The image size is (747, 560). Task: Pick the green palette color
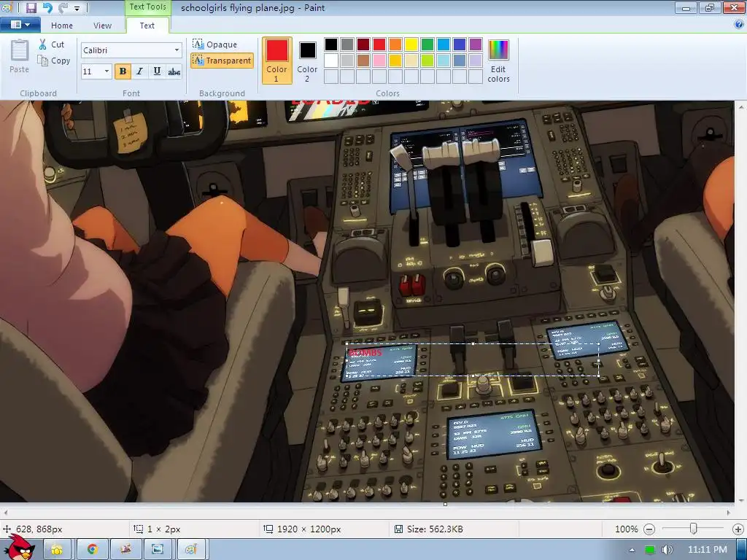[x=427, y=44]
